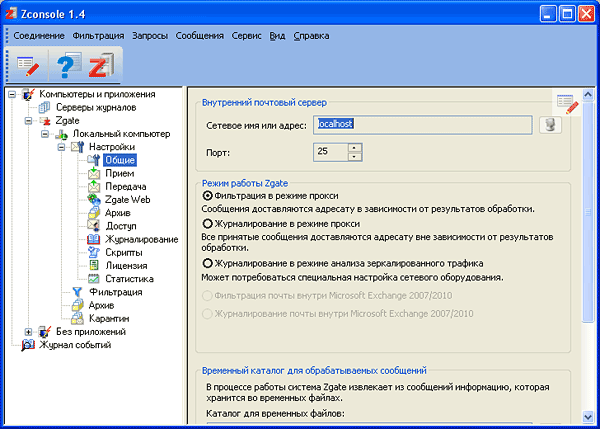Screen dimensions: 600x429
Task: Click the Серверы журналов icon
Action: 44,108
